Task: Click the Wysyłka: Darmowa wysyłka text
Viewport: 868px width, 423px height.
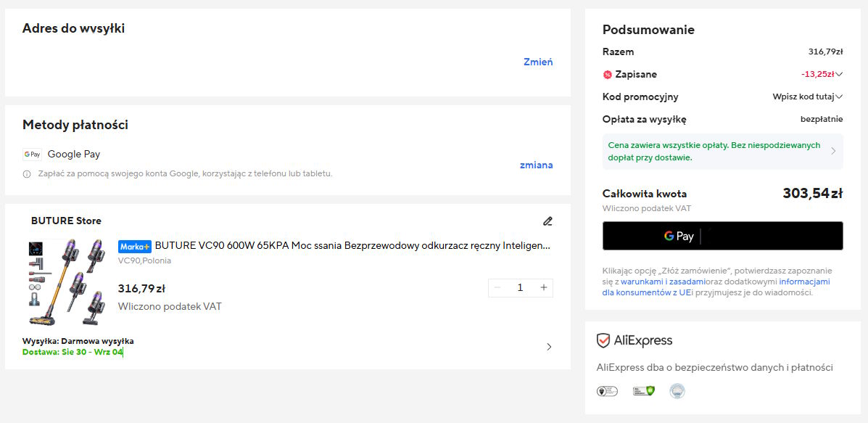Action: [78, 341]
